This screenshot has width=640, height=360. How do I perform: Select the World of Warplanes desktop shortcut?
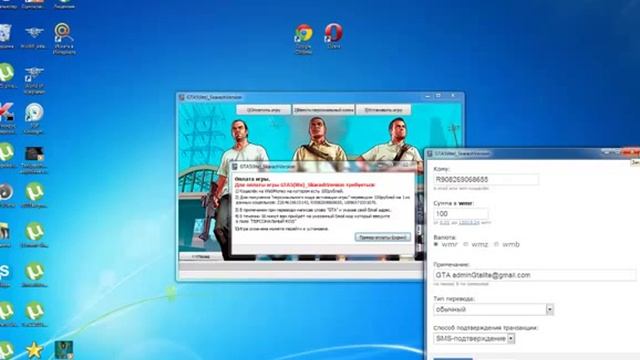click(x=34, y=80)
